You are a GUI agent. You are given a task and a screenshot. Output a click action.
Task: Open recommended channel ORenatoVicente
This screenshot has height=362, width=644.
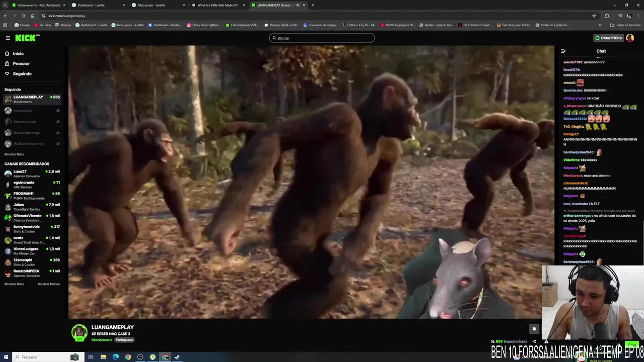(32, 218)
